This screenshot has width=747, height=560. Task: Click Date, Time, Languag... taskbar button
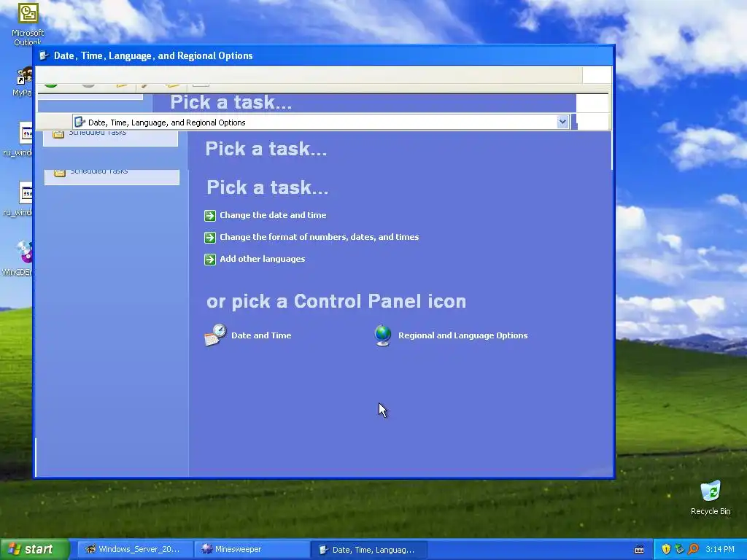click(x=368, y=550)
